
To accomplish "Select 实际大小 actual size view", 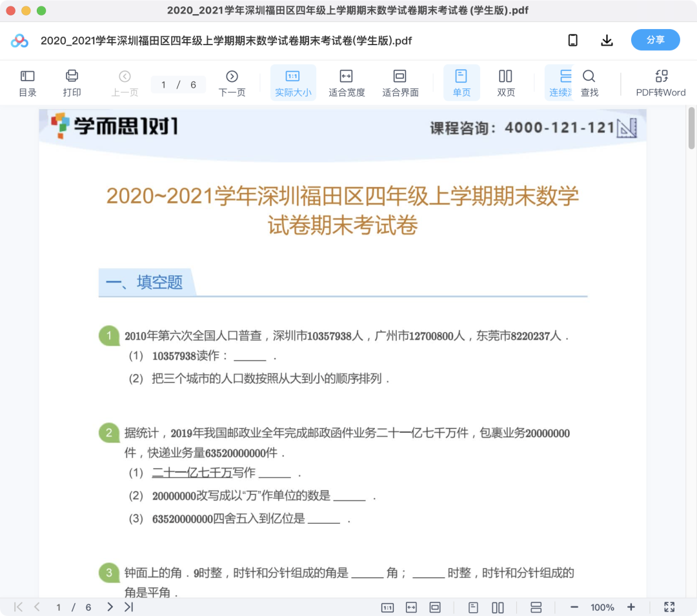I will tap(293, 83).
